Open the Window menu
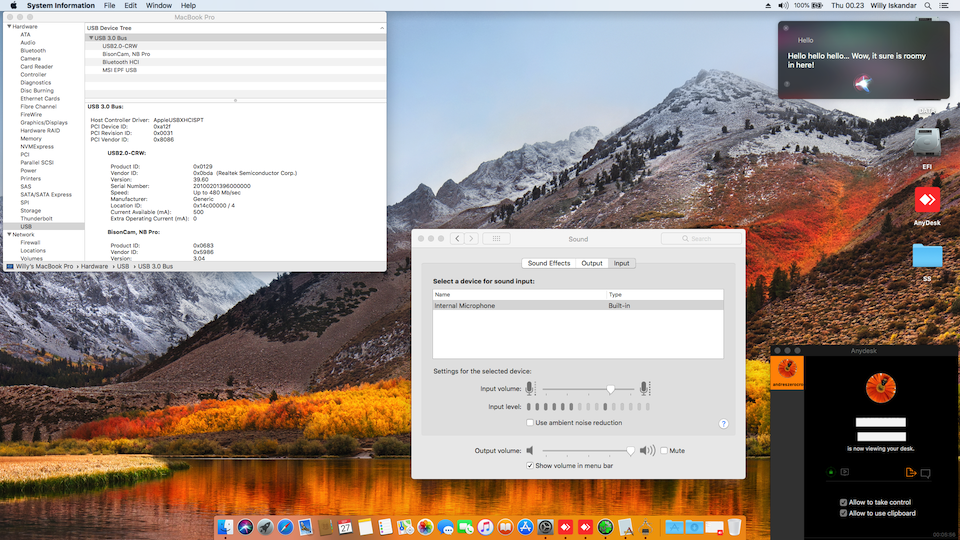Viewport: 960px width, 540px height. coord(159,6)
